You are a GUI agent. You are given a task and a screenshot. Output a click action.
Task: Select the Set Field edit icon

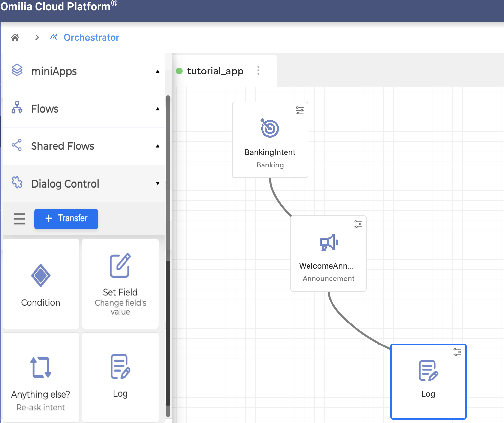point(120,265)
